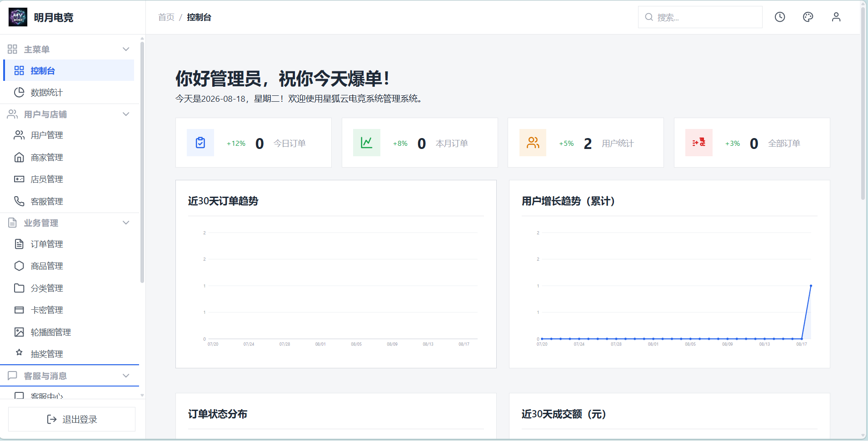This screenshot has width=868, height=441.
Task: Open 抽奖管理 menu entry
Action: point(69,354)
